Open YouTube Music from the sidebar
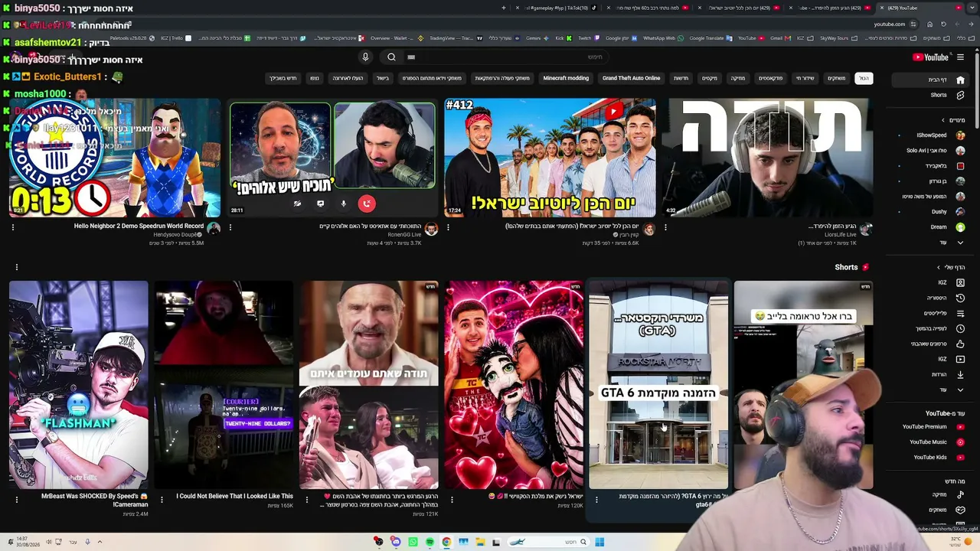Viewport: 980px width, 551px height. (931, 442)
